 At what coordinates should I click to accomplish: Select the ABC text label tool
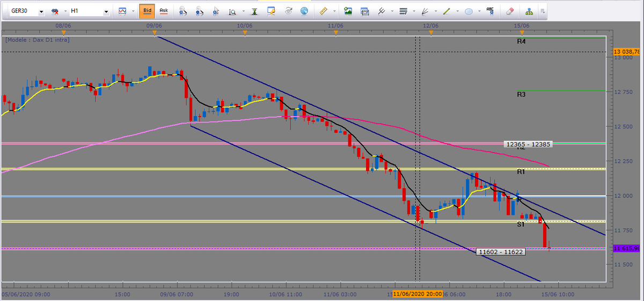pos(490,10)
